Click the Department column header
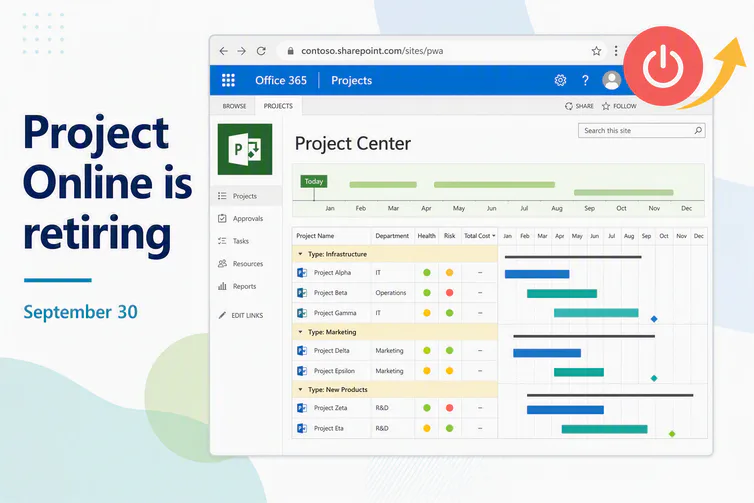Image resolution: width=754 pixels, height=503 pixels. [392, 236]
